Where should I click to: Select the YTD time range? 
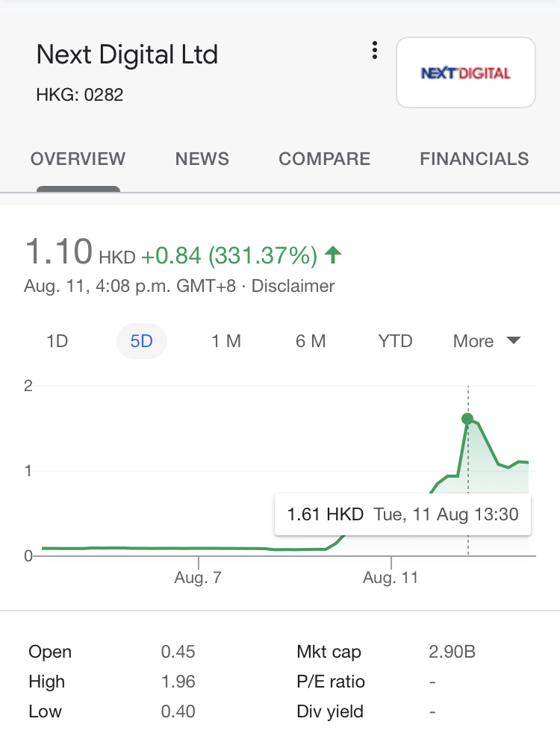point(395,341)
